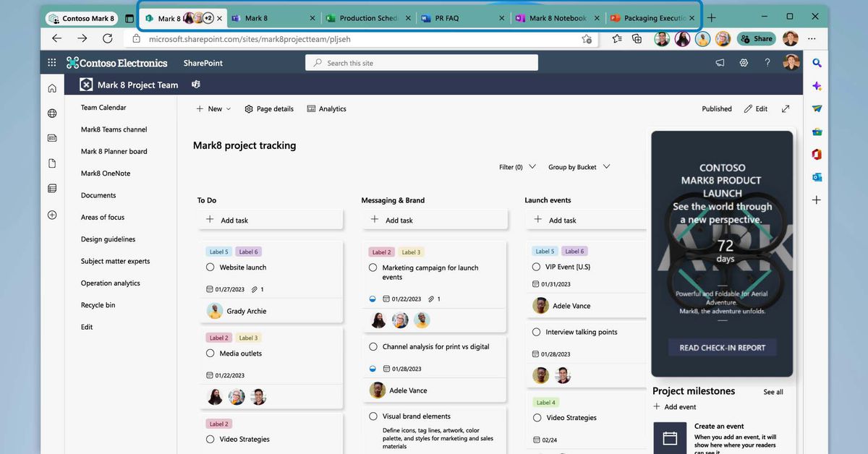The height and width of the screenshot is (454, 868).
Task: Expand page to full screen with arrows icon
Action: tap(786, 109)
